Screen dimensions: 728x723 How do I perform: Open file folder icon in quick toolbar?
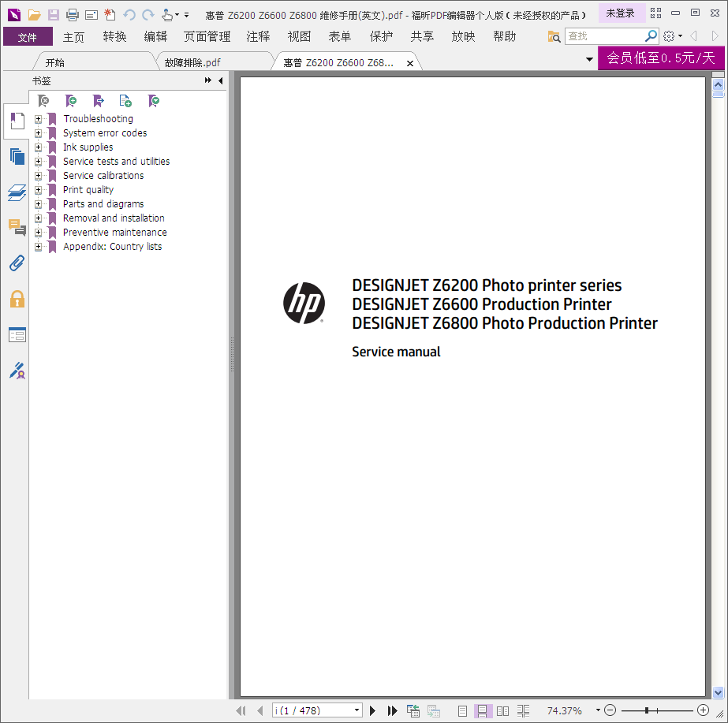34,15
